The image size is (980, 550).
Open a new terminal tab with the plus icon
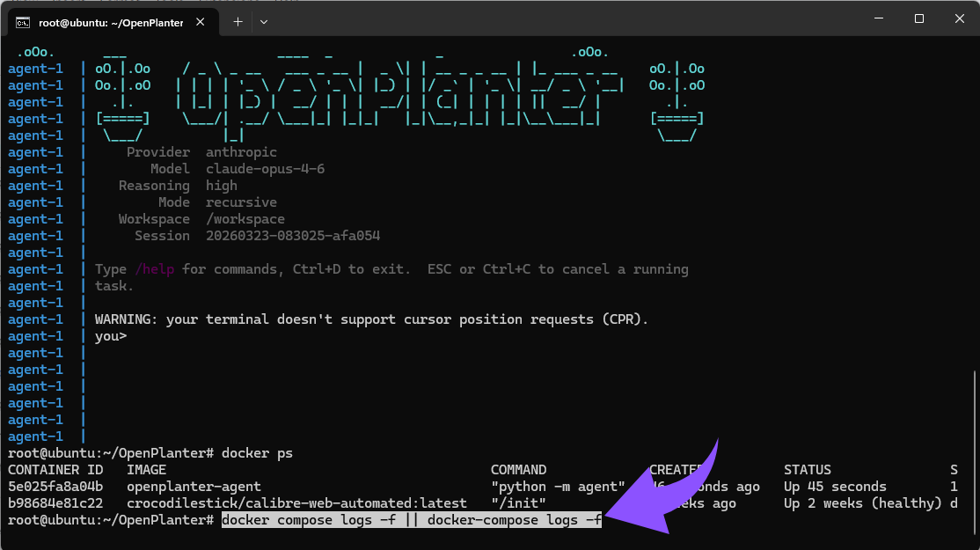coord(236,22)
